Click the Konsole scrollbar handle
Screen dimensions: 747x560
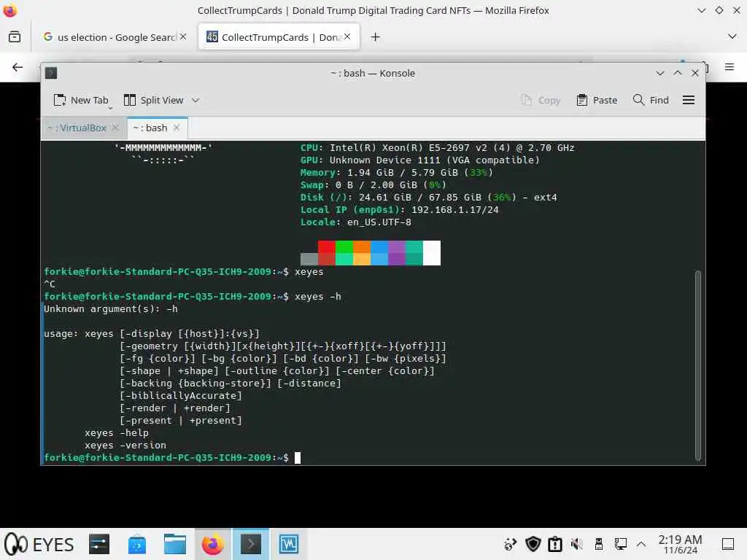[698, 365]
